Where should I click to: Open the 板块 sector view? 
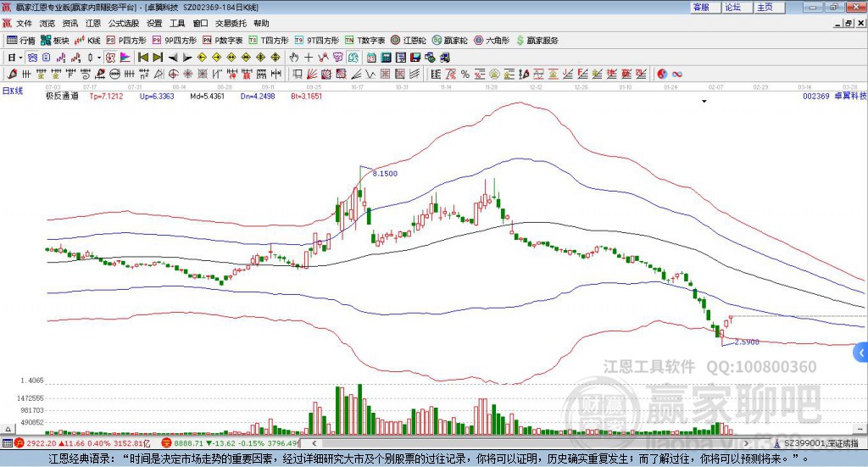point(55,41)
